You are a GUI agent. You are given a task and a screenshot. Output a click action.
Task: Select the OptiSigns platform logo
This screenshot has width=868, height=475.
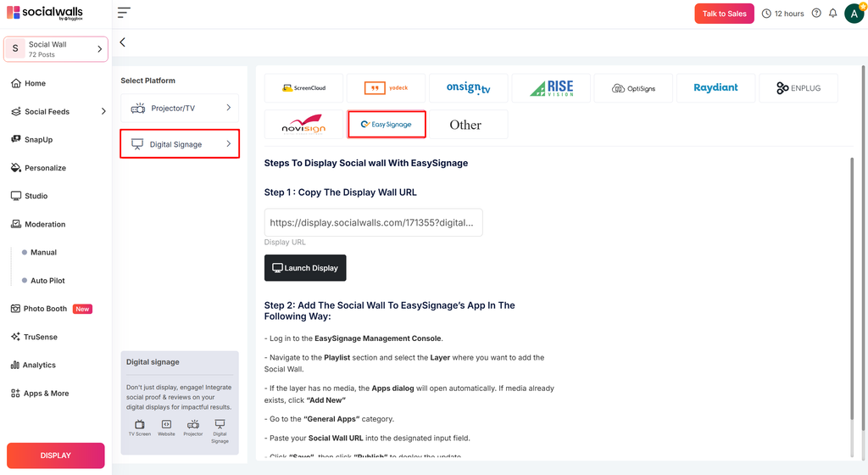(x=633, y=88)
